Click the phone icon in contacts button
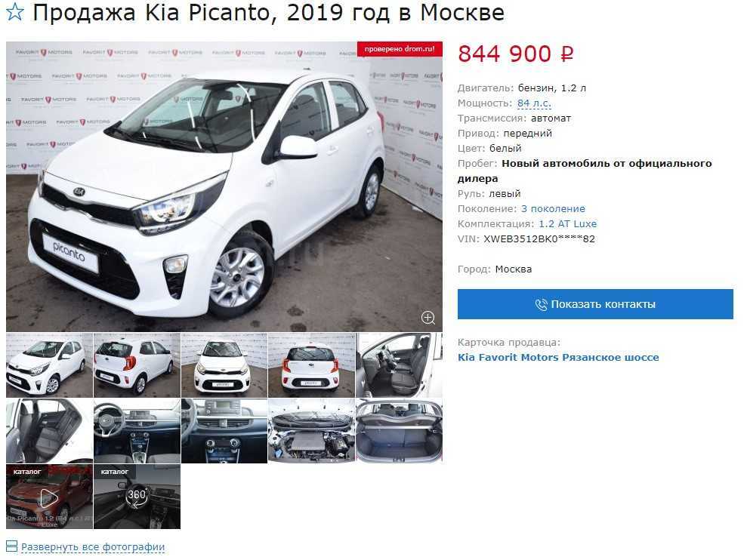This screenshot has width=747, height=560. click(542, 304)
